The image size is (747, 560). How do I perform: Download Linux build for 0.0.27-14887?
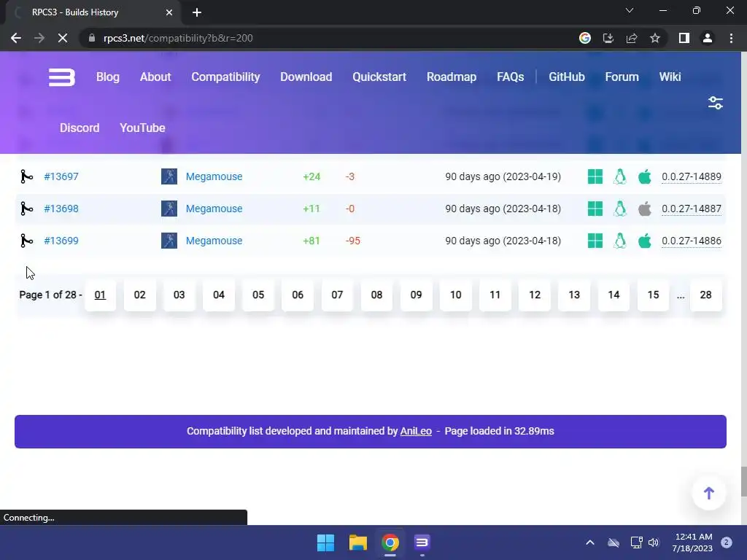(620, 209)
